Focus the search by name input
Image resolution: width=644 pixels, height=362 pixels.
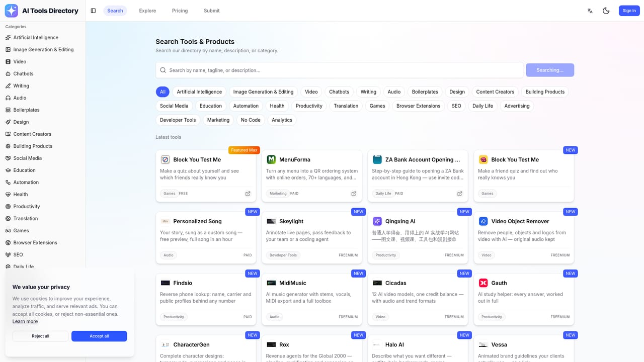point(340,70)
